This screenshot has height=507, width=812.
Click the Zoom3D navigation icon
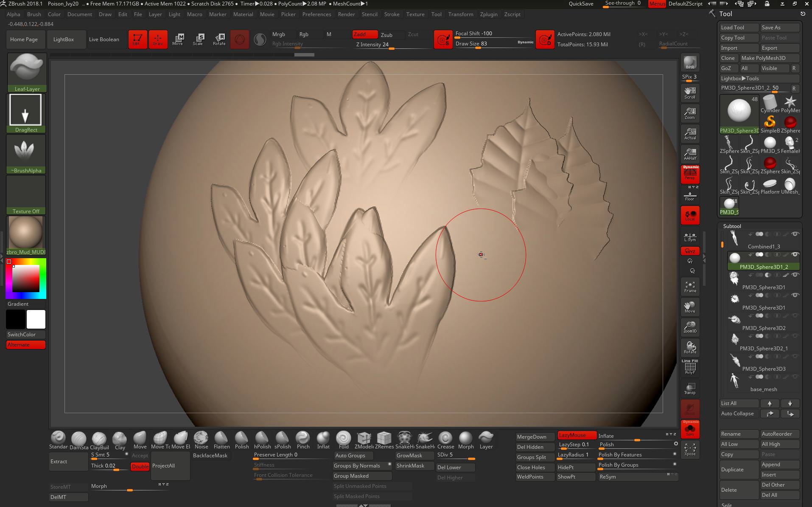click(x=690, y=327)
